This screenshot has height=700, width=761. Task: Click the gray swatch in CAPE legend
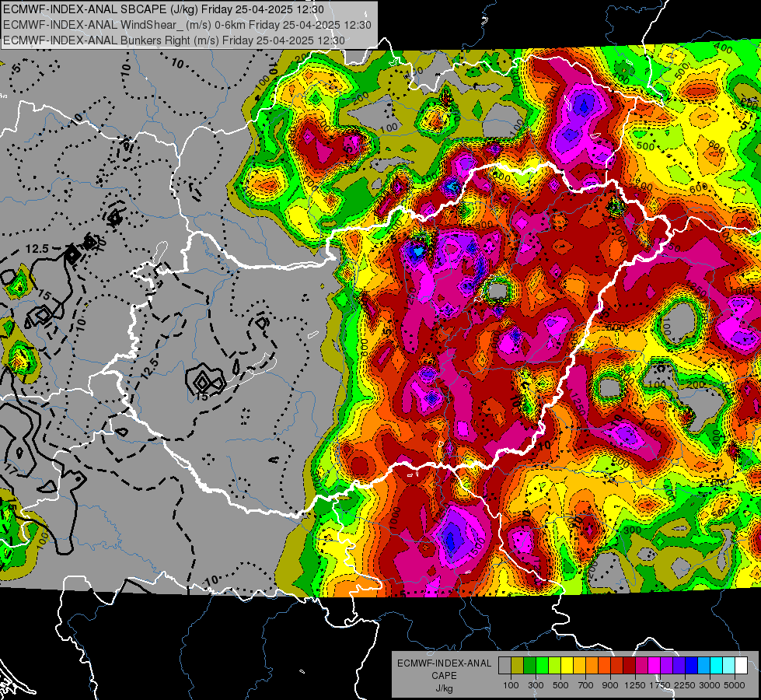(x=504, y=665)
